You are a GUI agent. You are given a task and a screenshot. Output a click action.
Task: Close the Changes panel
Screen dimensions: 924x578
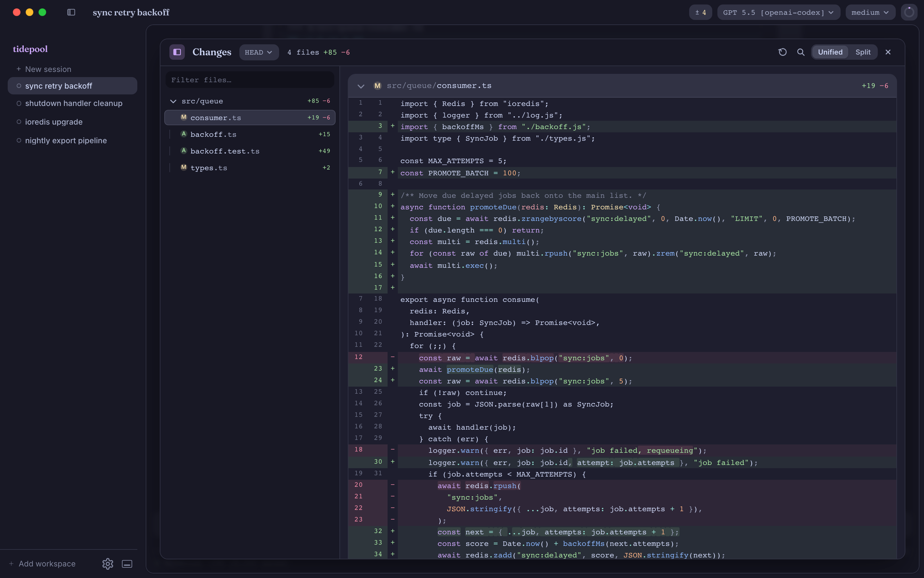click(888, 52)
